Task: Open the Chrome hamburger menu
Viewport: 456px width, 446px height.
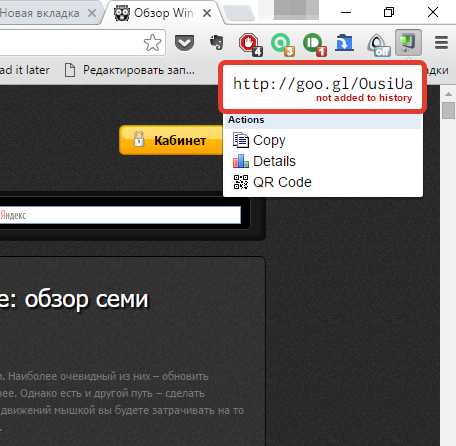Action: pyautogui.click(x=441, y=43)
